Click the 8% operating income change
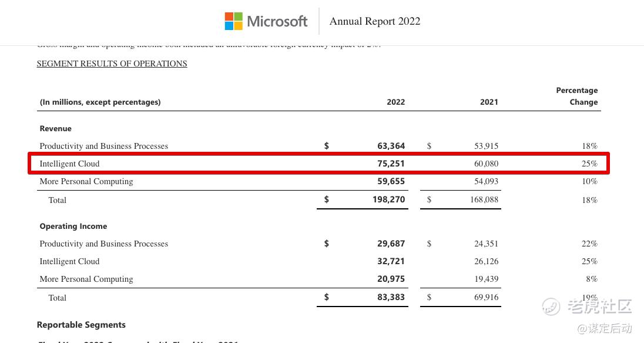The height and width of the screenshot is (343, 644). click(x=592, y=279)
